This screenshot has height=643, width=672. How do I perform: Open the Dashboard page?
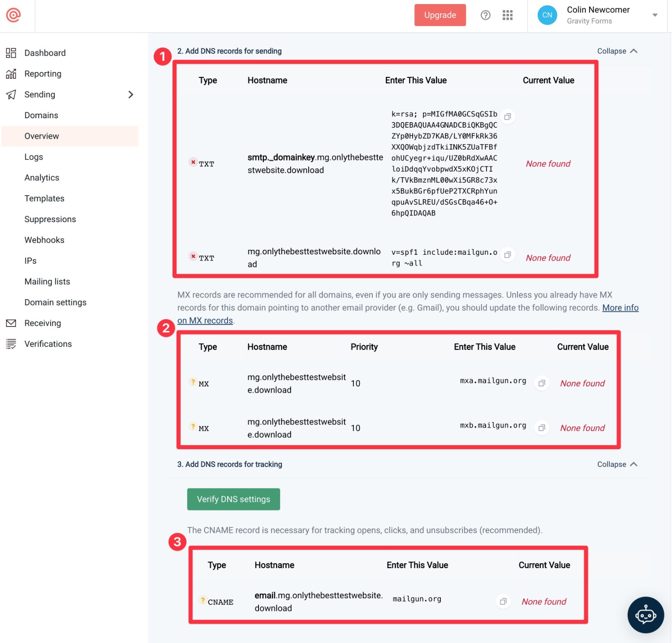45,53
